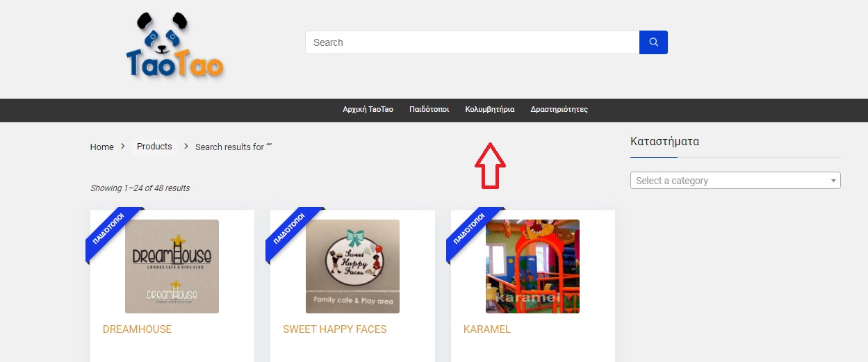
Task: Follow the Home breadcrumb link
Action: (101, 147)
